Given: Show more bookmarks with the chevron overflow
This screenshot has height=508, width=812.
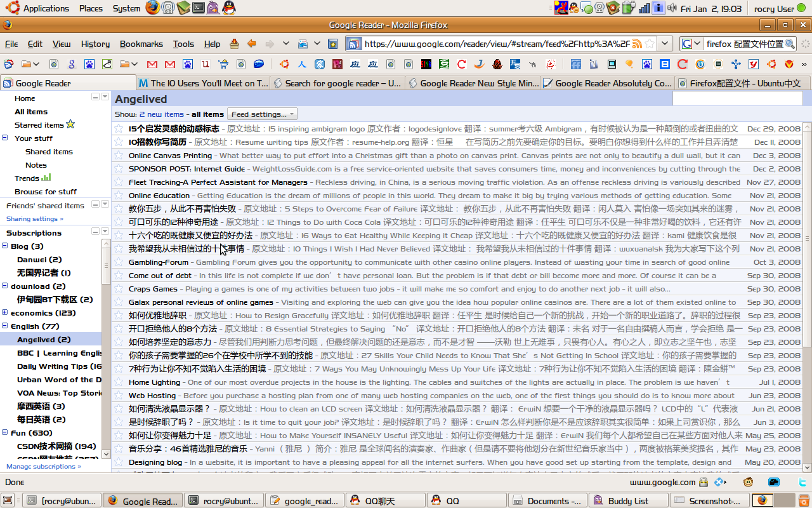Looking at the screenshot, I should pyautogui.click(x=804, y=64).
